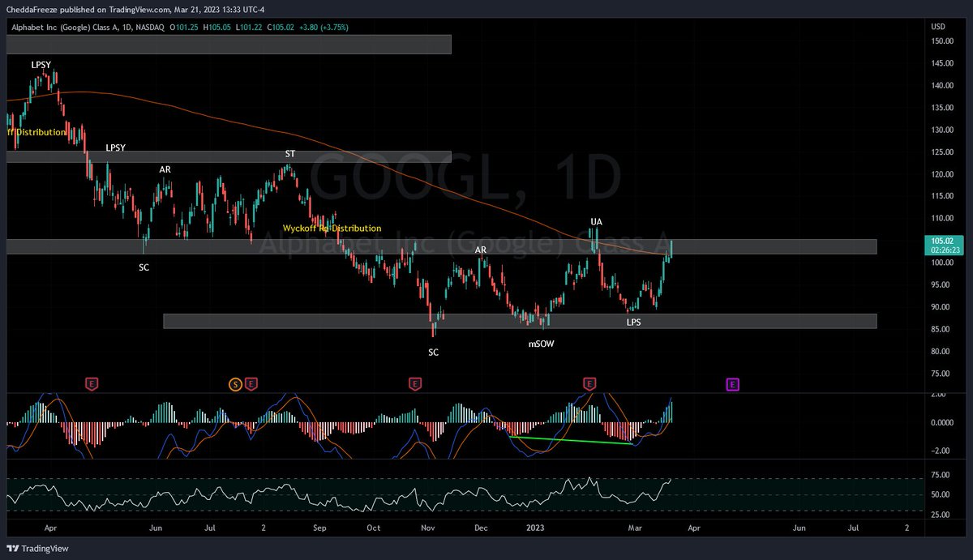Click the 2.00 value on the MACD axis
This screenshot has height=560, width=973.
tap(940, 395)
